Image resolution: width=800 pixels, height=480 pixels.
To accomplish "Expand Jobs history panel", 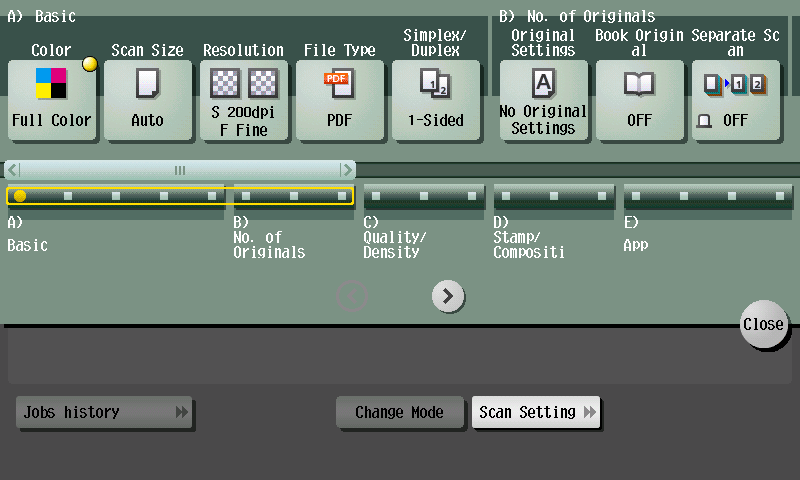I will point(104,412).
